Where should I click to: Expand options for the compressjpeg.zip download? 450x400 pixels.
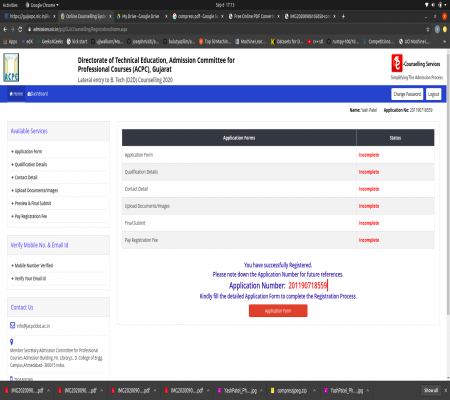(314, 390)
